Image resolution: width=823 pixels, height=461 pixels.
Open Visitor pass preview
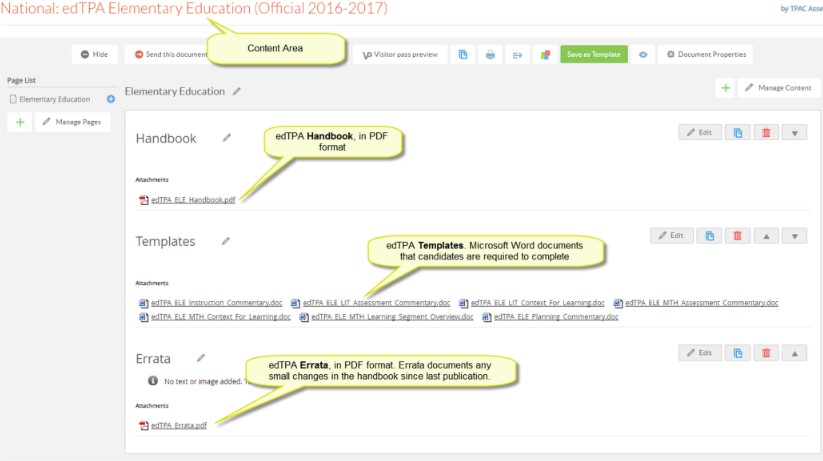pos(400,54)
